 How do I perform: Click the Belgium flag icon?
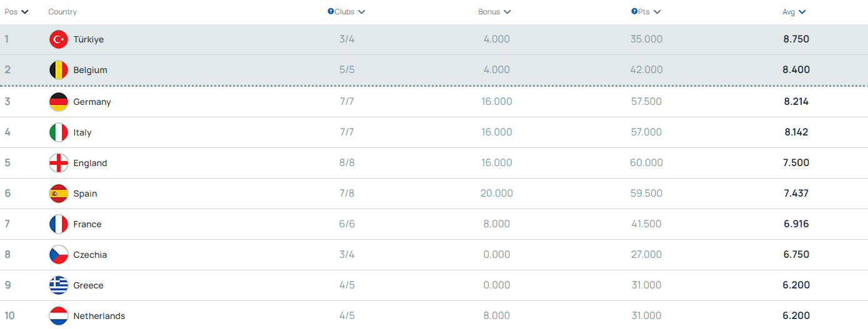pos(59,70)
